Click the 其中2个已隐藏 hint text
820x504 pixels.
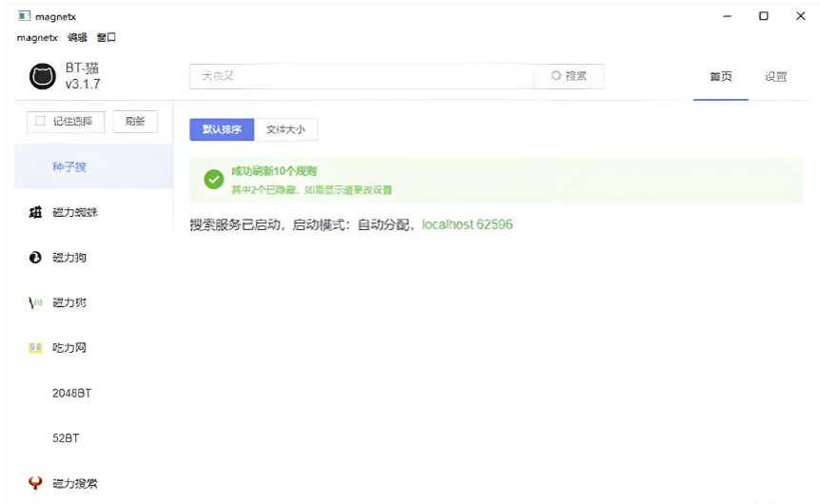tap(312, 190)
